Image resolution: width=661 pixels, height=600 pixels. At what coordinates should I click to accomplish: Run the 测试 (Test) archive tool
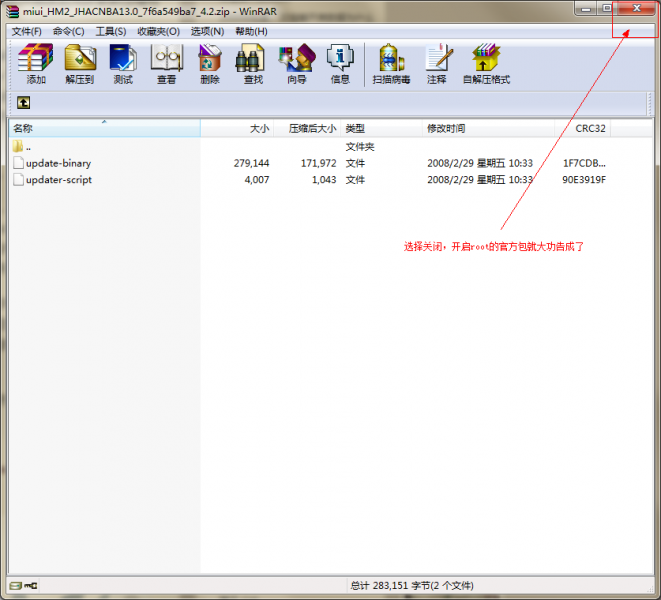point(123,63)
